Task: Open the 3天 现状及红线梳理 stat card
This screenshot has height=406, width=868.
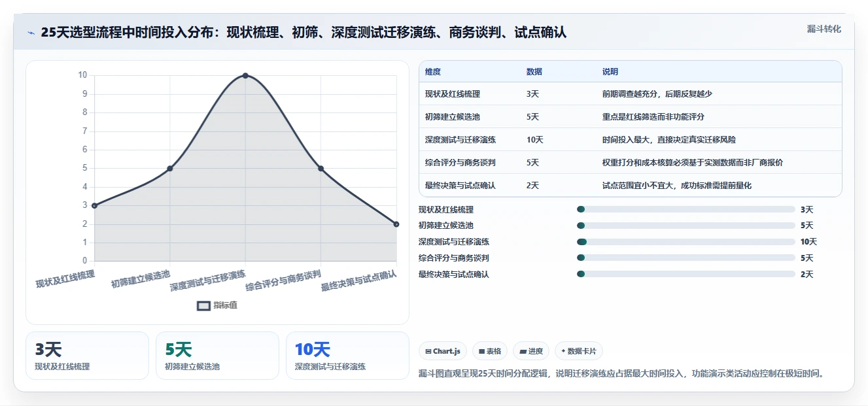Action: point(88,356)
